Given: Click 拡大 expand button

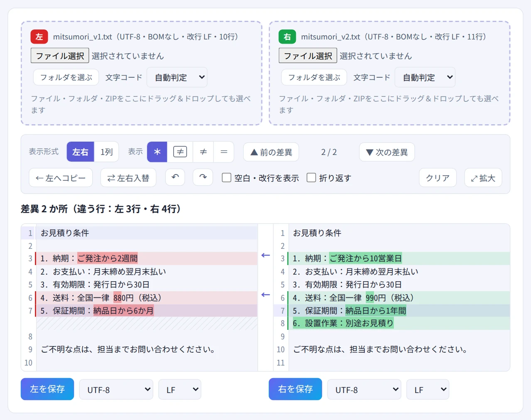Looking at the screenshot, I should 483,178.
